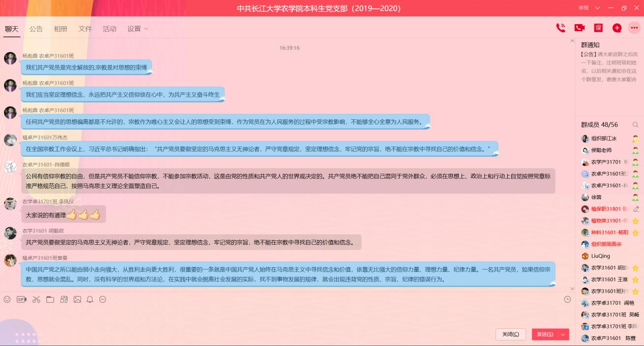
Task: Click the GIF recording icon
Action: pos(21,299)
